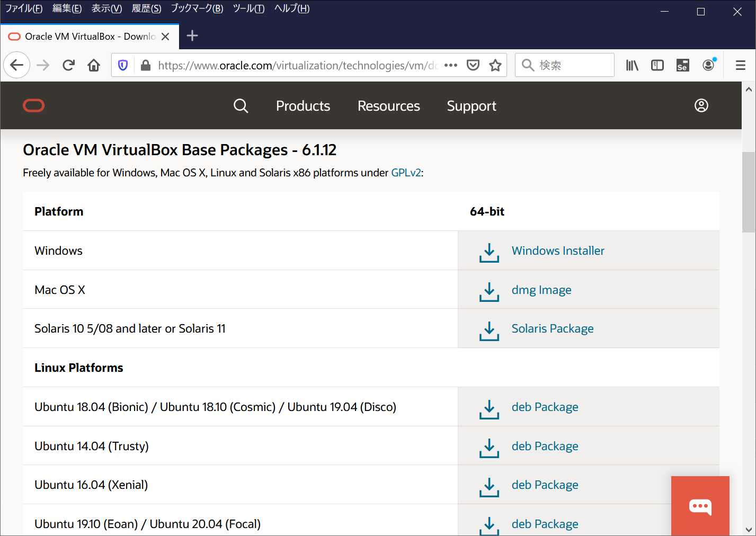Click the scrollbar up arrow
Screen dimensions: 756x536
[749, 90]
